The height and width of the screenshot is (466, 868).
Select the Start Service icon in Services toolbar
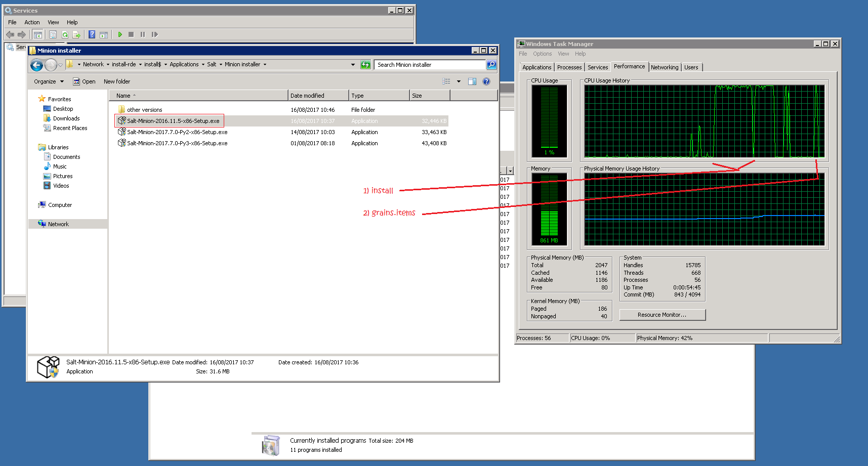(120, 34)
